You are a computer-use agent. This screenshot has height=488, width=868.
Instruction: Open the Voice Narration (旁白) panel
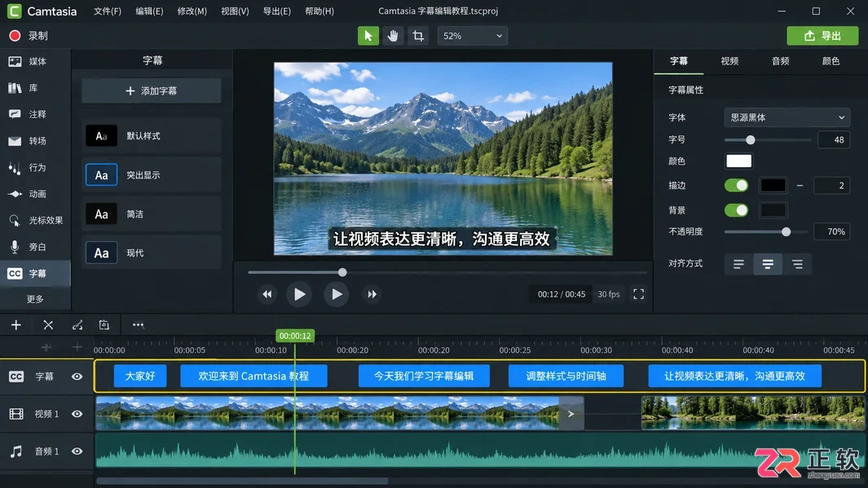[x=35, y=247]
